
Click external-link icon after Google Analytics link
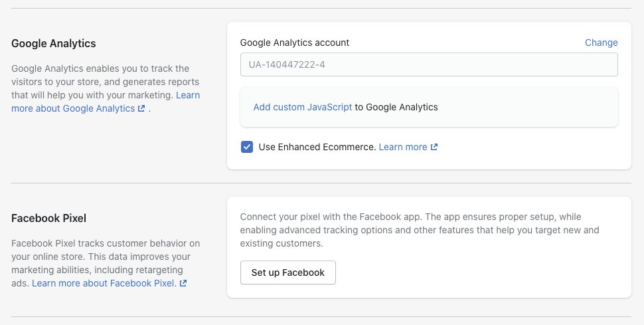tap(141, 109)
